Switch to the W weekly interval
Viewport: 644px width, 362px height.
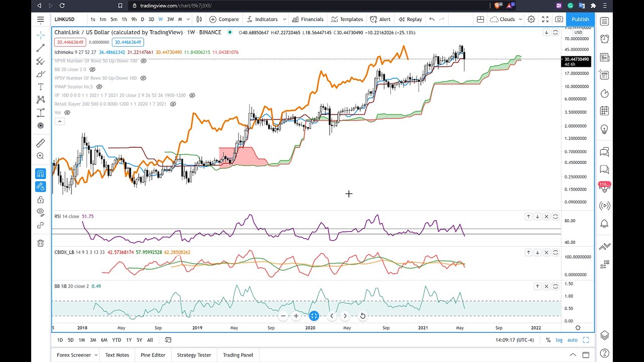coord(160,19)
